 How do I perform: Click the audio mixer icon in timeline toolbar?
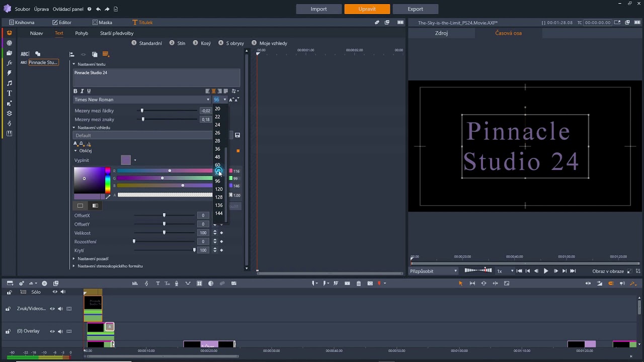(x=135, y=284)
